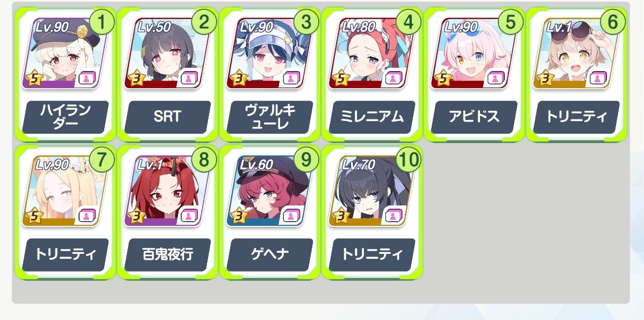Open the profile icon on card 8

tap(189, 215)
